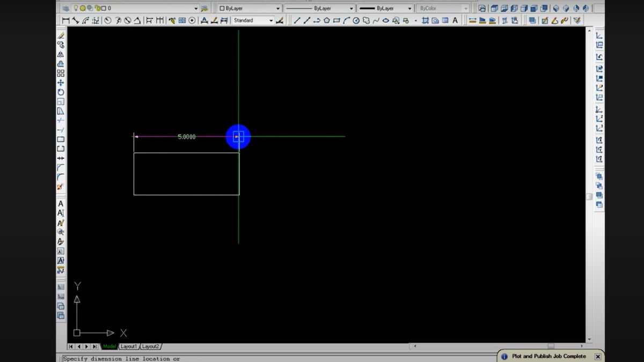The height and width of the screenshot is (362, 644).
Task: Select the Polygon draw tool
Action: click(326, 20)
